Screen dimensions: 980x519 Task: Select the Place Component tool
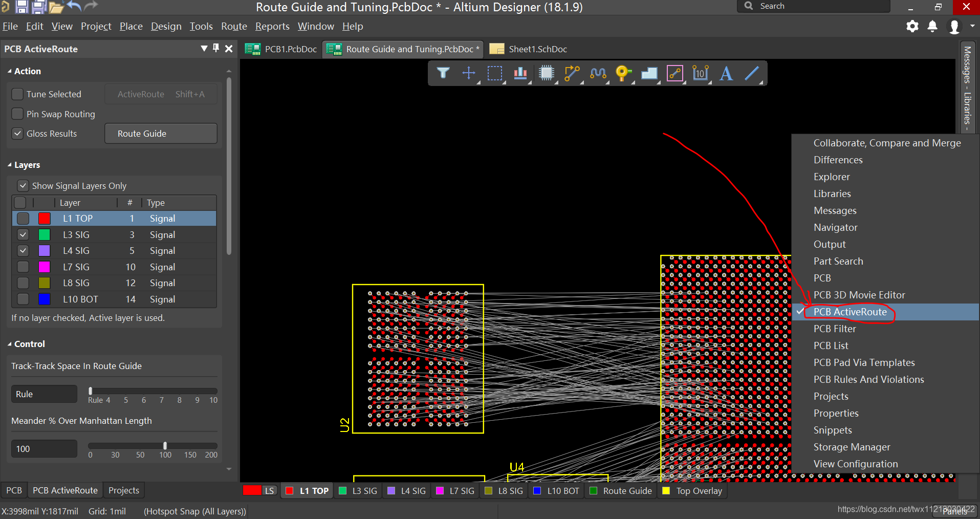(x=547, y=73)
